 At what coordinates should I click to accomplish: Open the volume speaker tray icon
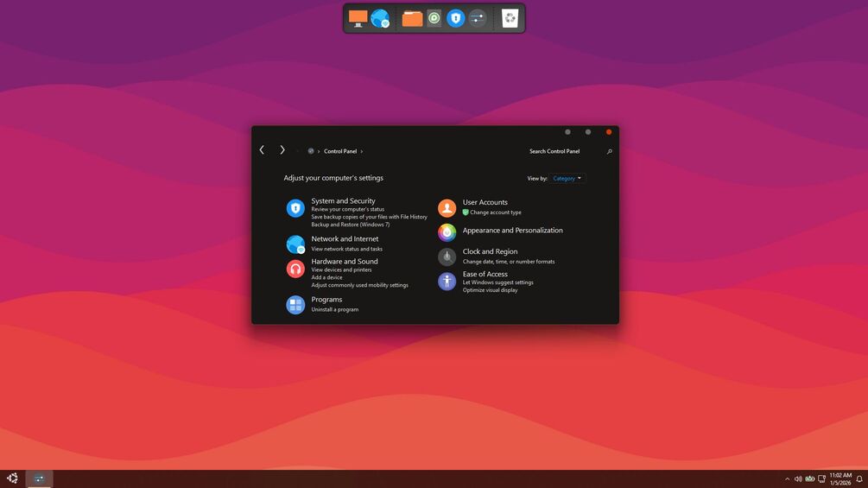[x=798, y=479]
